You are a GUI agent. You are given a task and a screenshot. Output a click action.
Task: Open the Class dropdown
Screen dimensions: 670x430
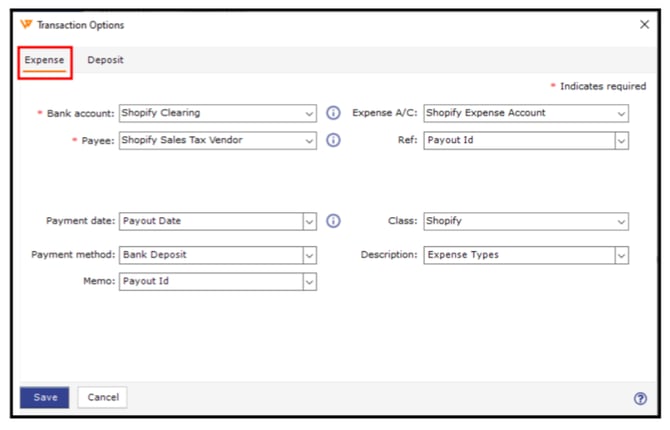pos(621,221)
